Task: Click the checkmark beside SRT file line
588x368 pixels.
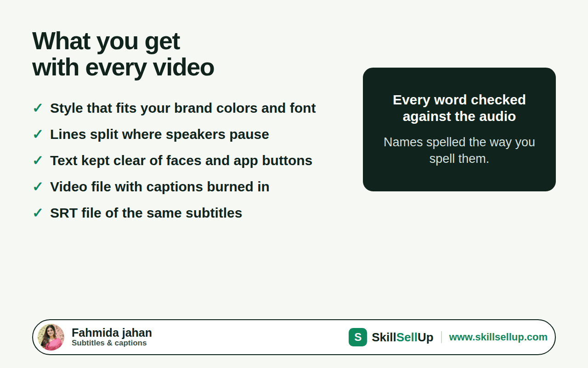Action: coord(38,213)
